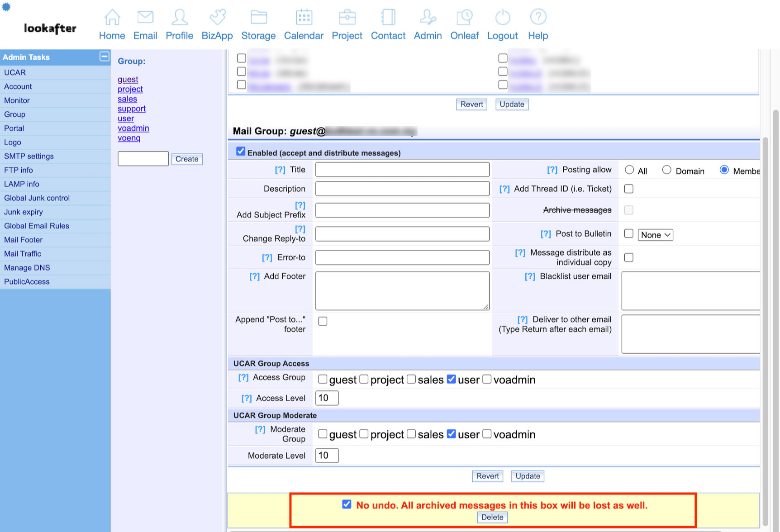Open SMTP settings in Admin Tasks
This screenshot has width=780, height=532.
click(29, 156)
